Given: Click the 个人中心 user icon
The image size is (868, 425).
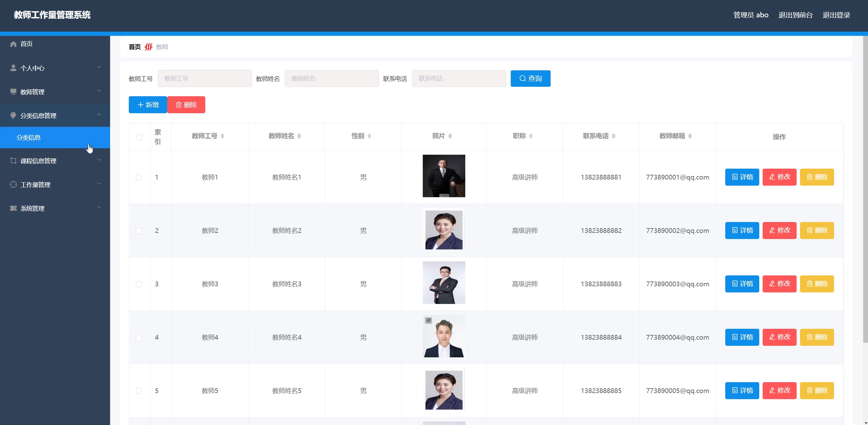Looking at the screenshot, I should pyautogui.click(x=13, y=68).
